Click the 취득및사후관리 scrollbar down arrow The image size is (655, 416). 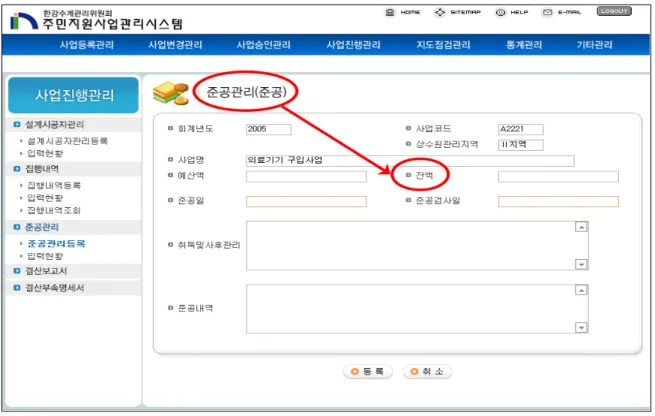(x=581, y=264)
